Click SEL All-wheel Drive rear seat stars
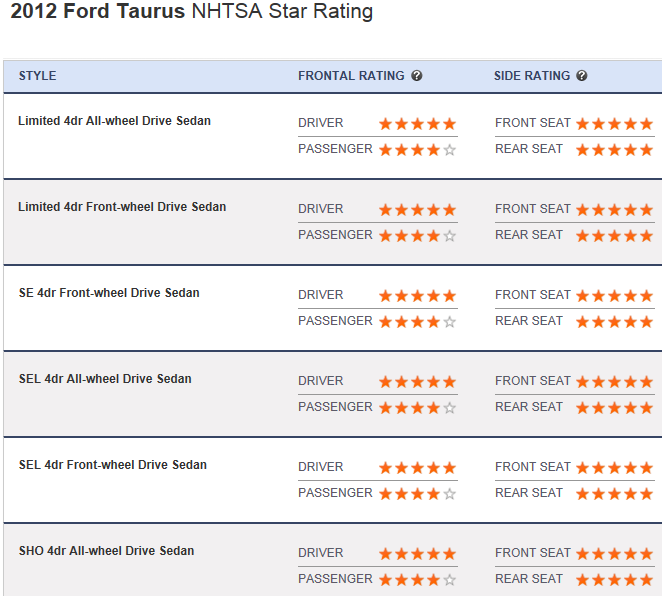Viewport: 662px width, 596px height. click(x=614, y=408)
